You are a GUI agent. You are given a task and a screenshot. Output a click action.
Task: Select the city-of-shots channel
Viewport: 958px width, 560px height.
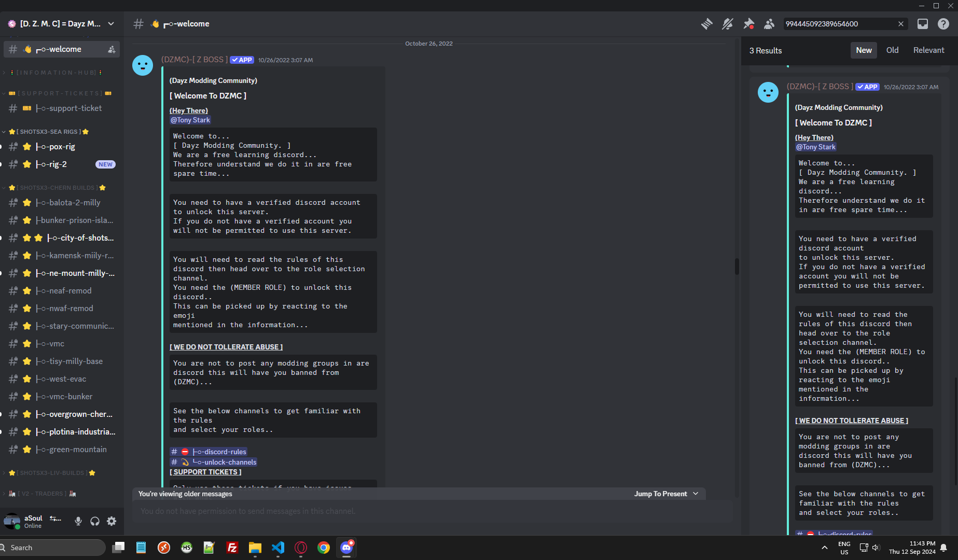(x=61, y=238)
